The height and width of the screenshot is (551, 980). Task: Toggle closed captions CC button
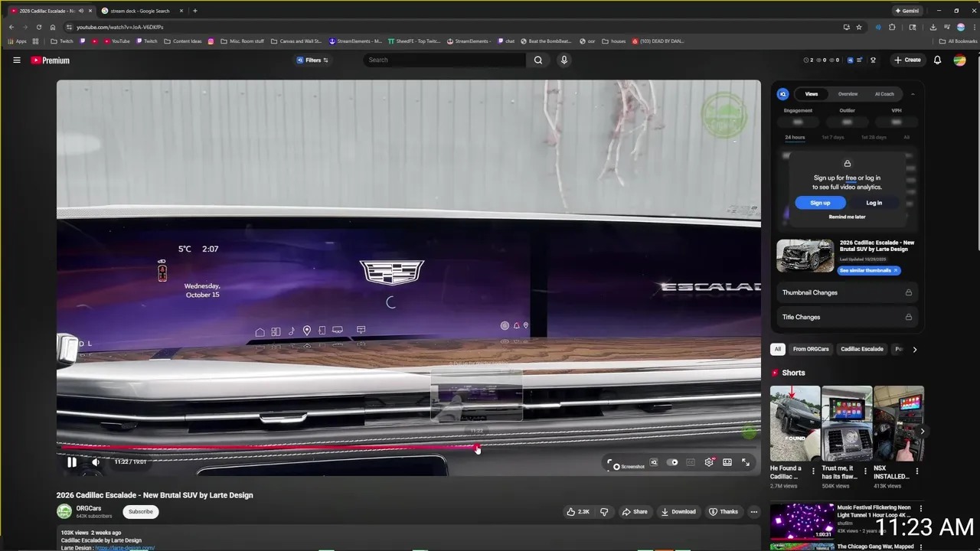point(691,462)
